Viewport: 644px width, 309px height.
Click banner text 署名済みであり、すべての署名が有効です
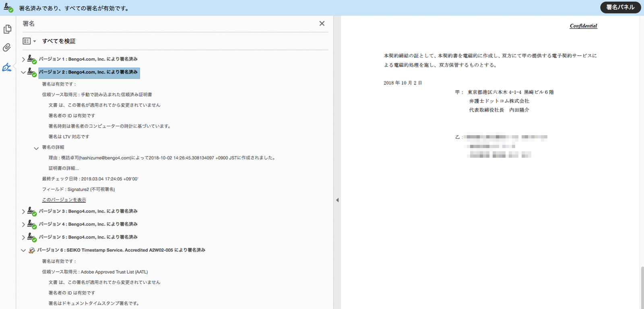pyautogui.click(x=74, y=8)
